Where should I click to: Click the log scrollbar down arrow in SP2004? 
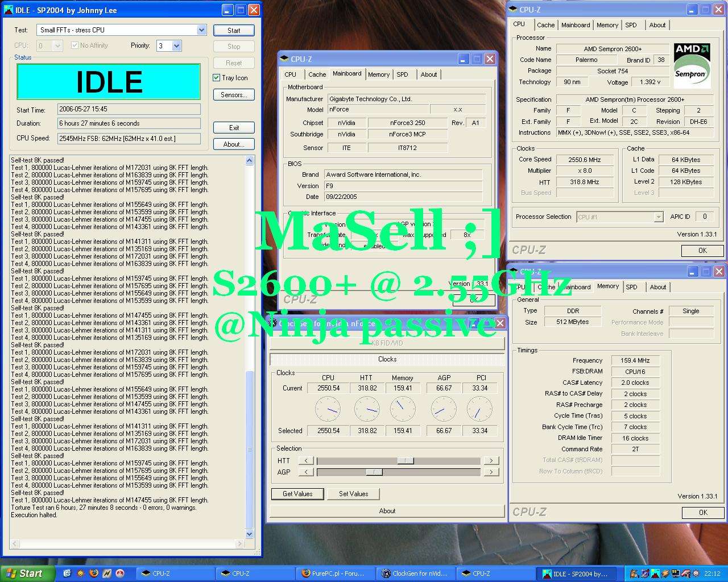[x=249, y=534]
